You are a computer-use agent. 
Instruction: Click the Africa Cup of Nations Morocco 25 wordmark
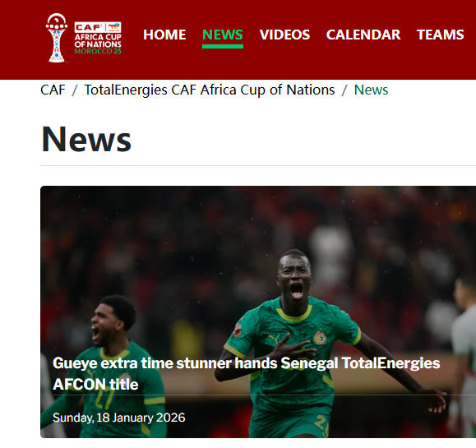98,44
